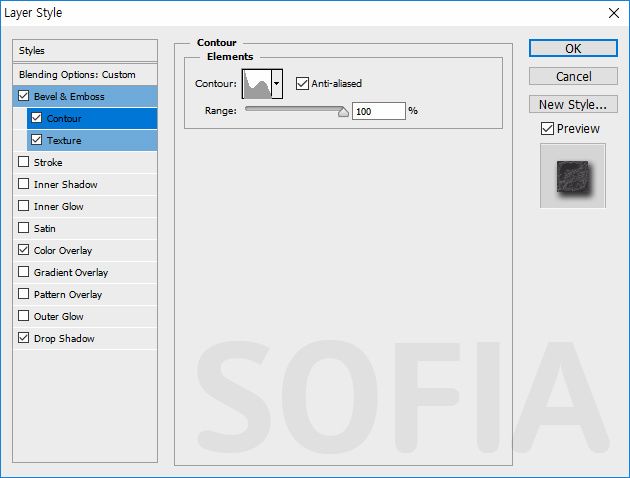Enable the Gradient Overlay checkbox
Image resolution: width=630 pixels, height=478 pixels.
pos(24,272)
